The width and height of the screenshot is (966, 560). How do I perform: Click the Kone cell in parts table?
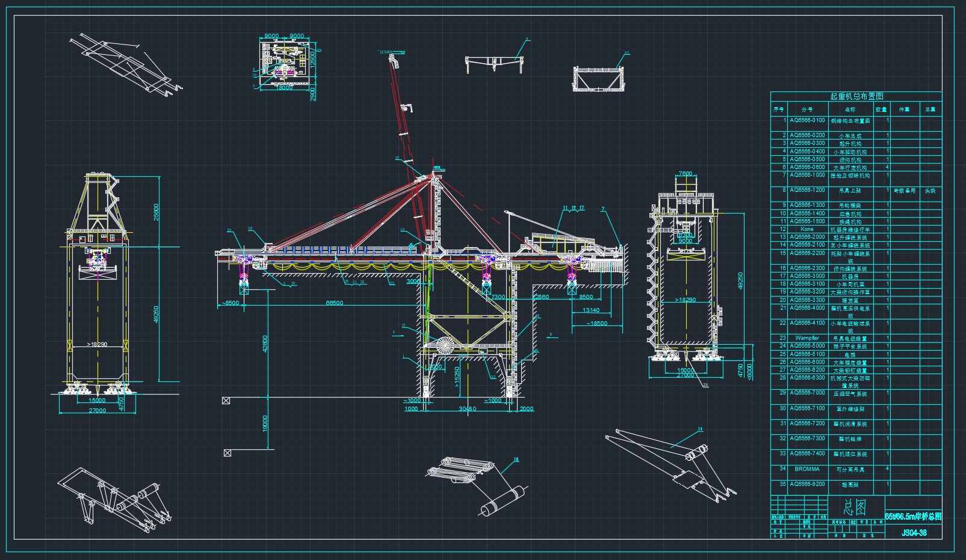807,229
